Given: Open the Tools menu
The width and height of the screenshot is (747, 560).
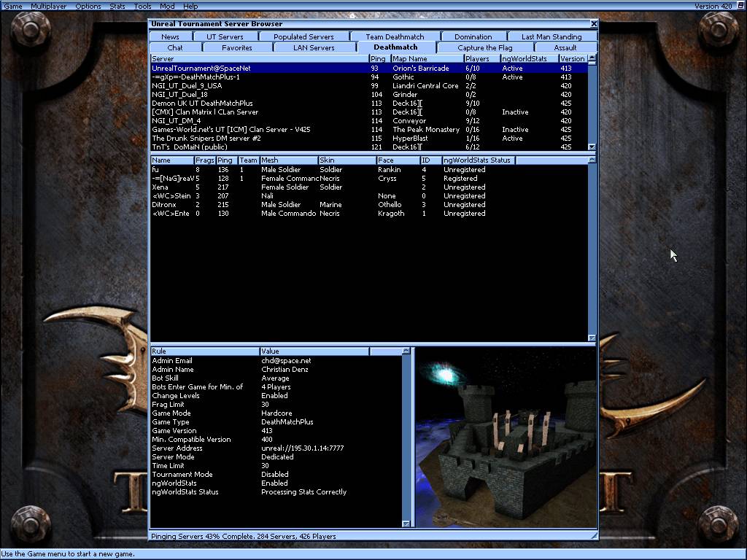Looking at the screenshot, I should coord(142,6).
